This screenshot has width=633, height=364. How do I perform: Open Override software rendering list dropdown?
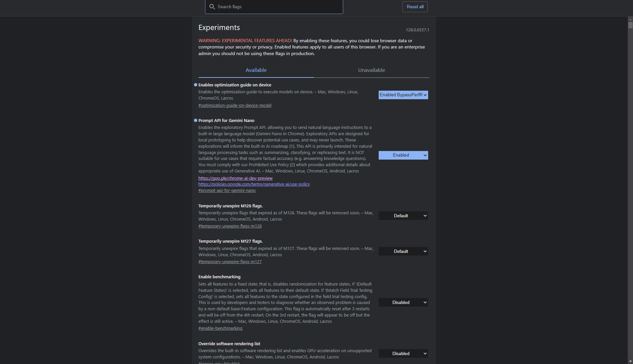point(403,354)
